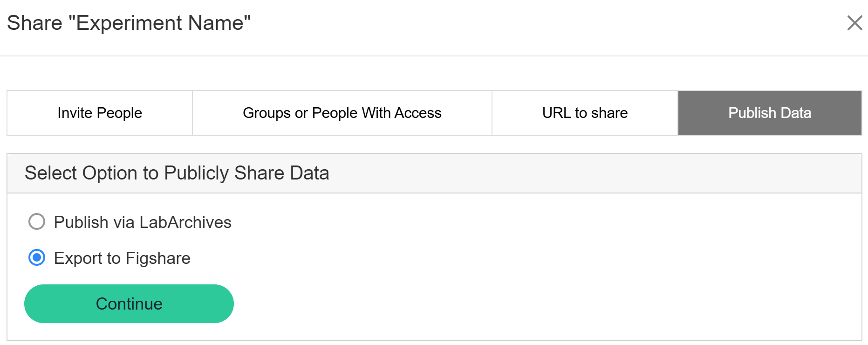Choose the Export to Figshare radio button
The width and height of the screenshot is (868, 345).
pos(37,258)
